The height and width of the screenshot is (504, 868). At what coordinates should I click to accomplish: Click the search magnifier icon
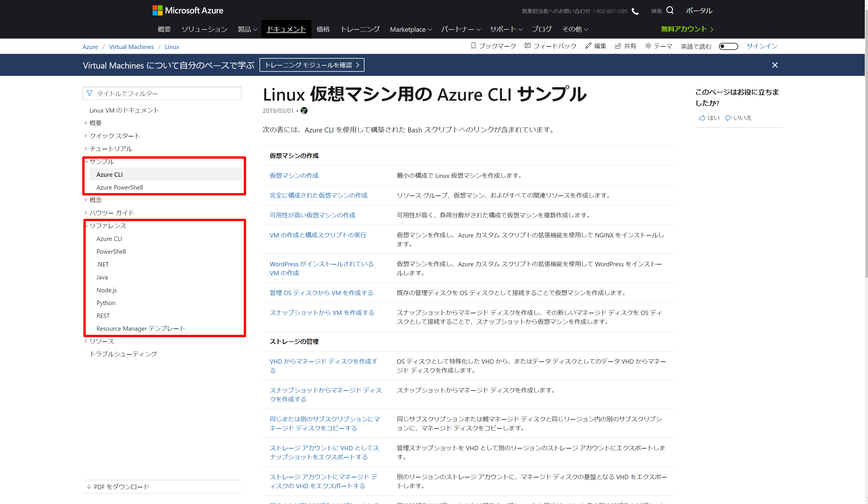[x=670, y=10]
